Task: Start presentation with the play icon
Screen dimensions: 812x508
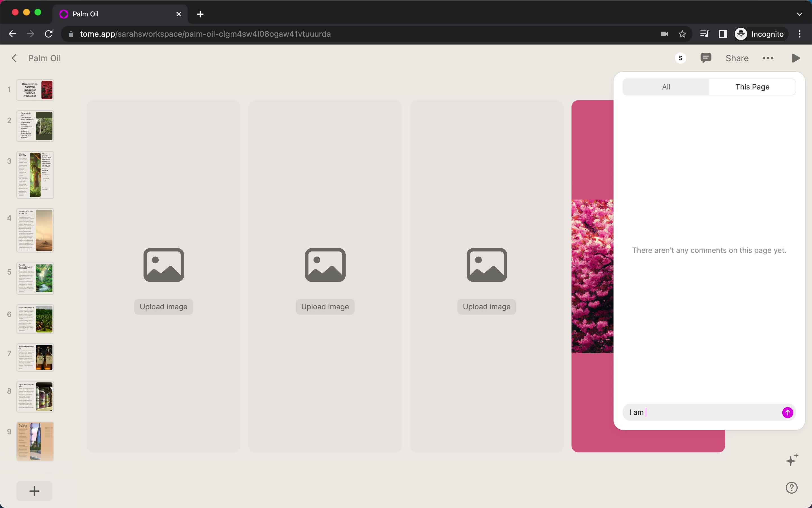Action: (x=796, y=58)
